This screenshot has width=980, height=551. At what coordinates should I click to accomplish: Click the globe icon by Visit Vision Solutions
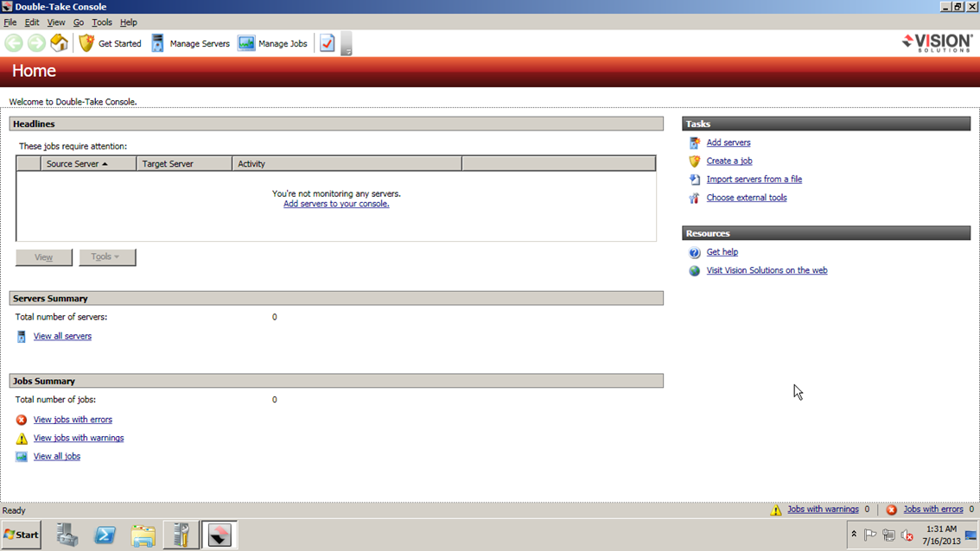coord(694,270)
